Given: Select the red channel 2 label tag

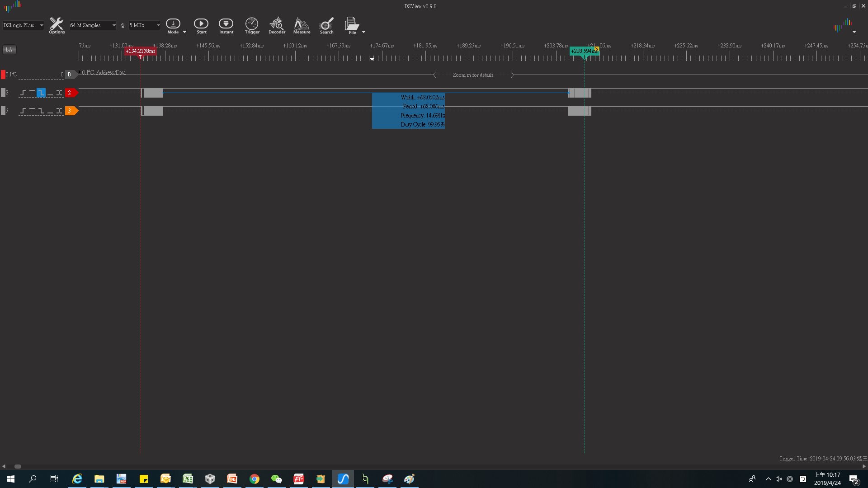Looking at the screenshot, I should [71, 93].
